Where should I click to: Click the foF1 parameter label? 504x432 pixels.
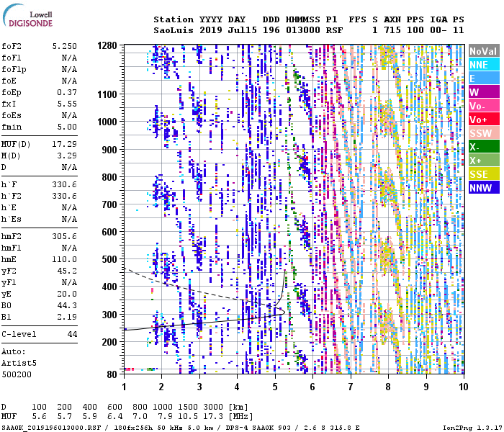pyautogui.click(x=12, y=58)
